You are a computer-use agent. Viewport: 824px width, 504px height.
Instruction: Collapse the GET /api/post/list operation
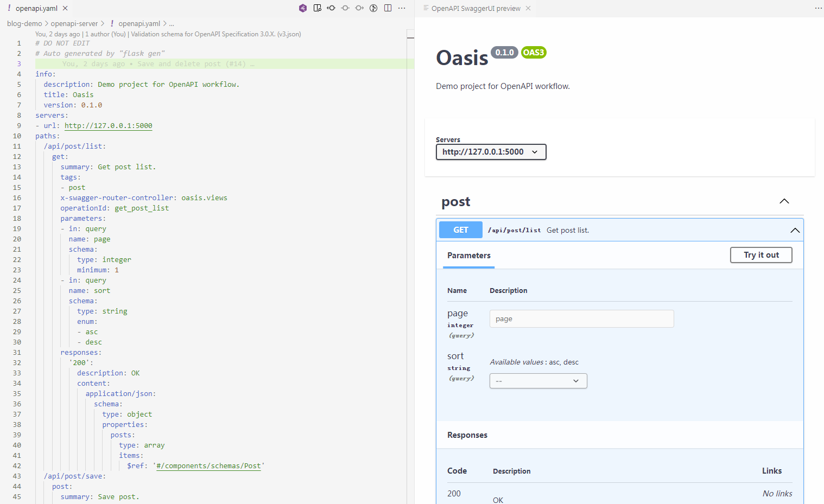tap(795, 230)
